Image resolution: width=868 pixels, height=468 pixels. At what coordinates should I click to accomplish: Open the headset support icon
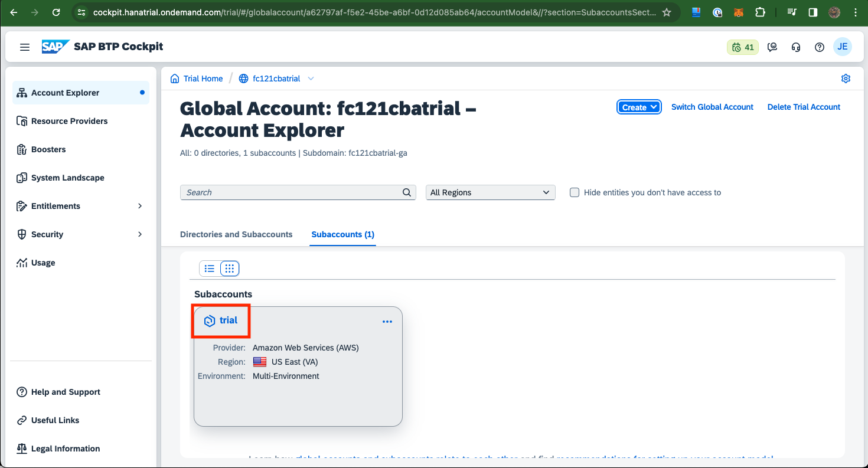796,47
